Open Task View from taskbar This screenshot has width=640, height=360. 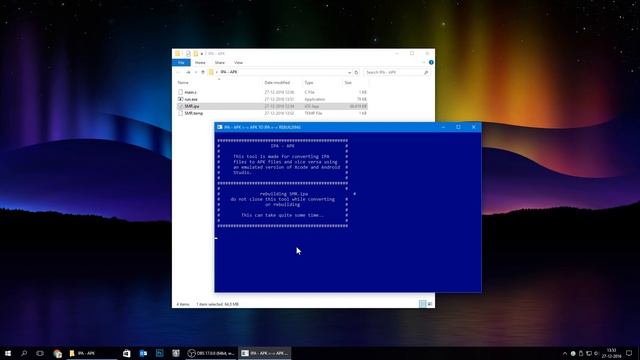tap(40, 353)
